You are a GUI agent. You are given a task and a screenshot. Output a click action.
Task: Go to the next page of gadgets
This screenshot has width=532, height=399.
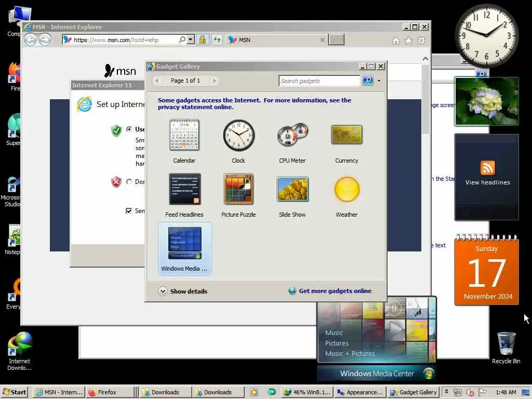pos(214,81)
